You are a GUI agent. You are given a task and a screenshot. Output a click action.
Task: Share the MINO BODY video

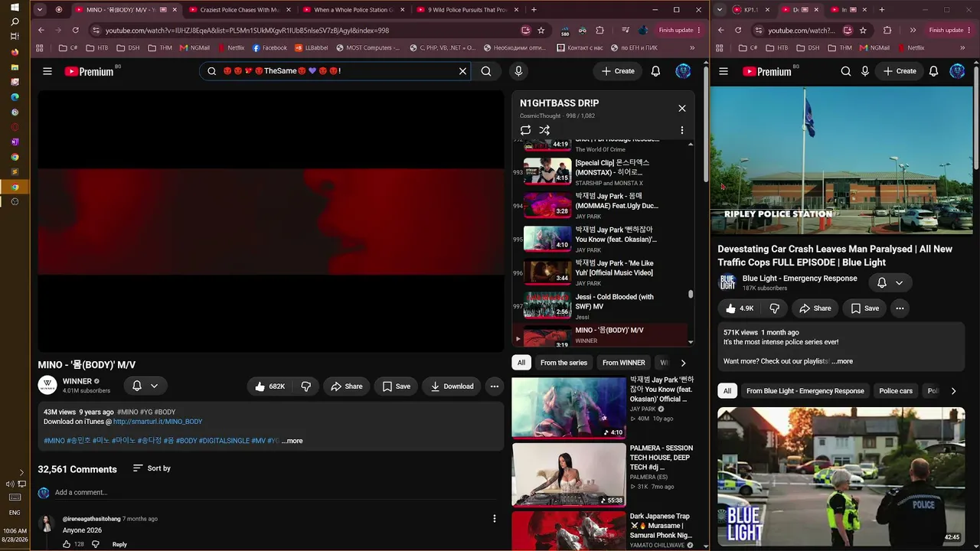[346, 386]
